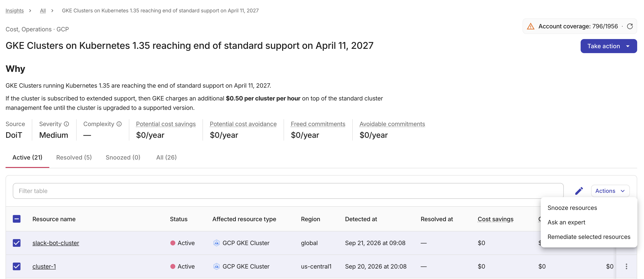The width and height of the screenshot is (644, 279).
Task: Open the three-dot menu for cluster-1 row
Action: 626,266
